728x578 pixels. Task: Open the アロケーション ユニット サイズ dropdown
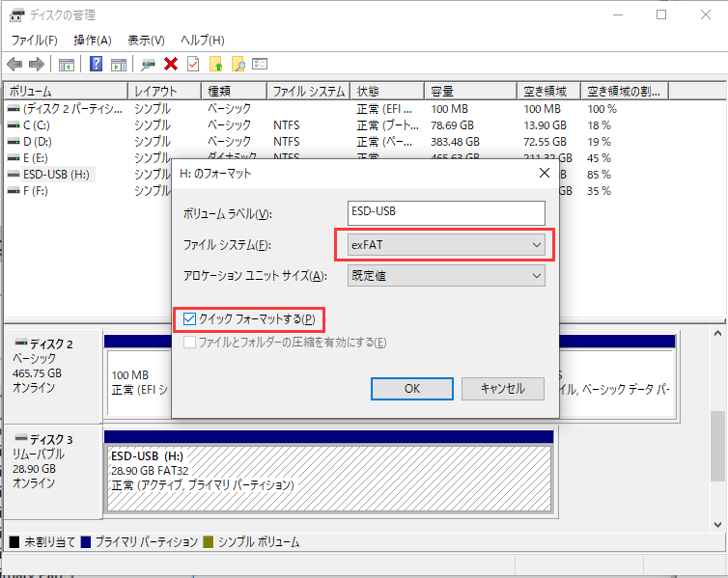[446, 276]
